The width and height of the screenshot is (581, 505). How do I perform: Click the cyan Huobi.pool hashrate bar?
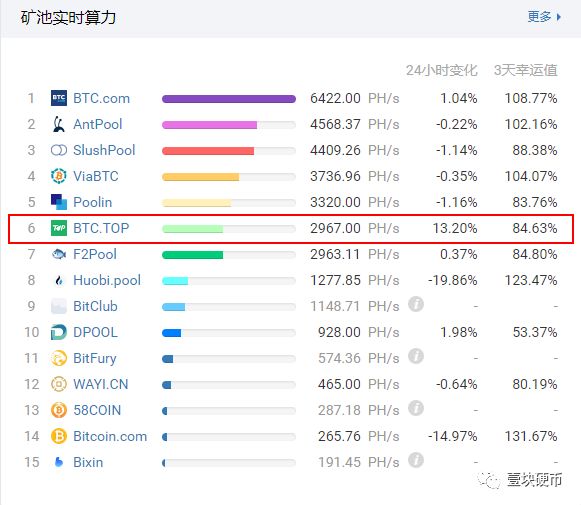tap(175, 281)
